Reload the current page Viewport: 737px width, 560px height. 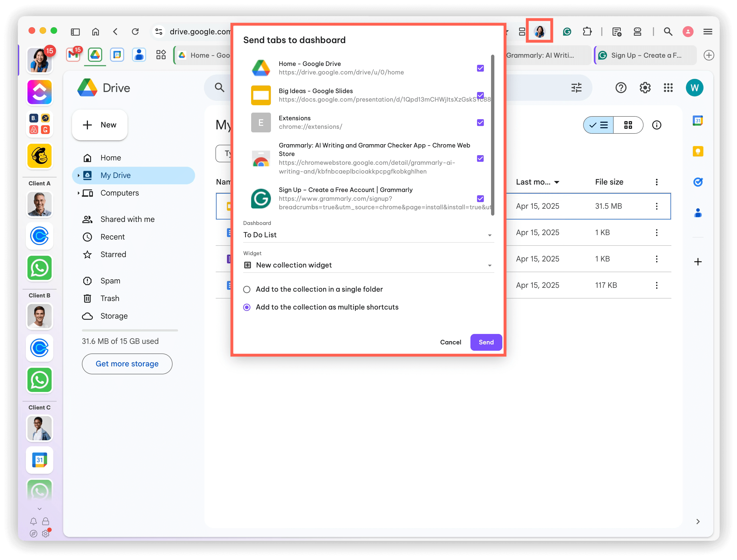click(x=135, y=31)
